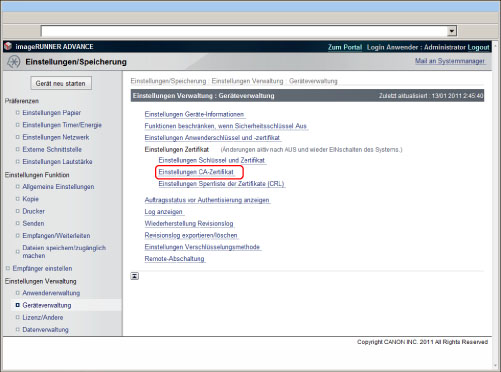Open Log anzeigen link
Image resolution: width=501 pixels, height=372 pixels.
point(163,212)
